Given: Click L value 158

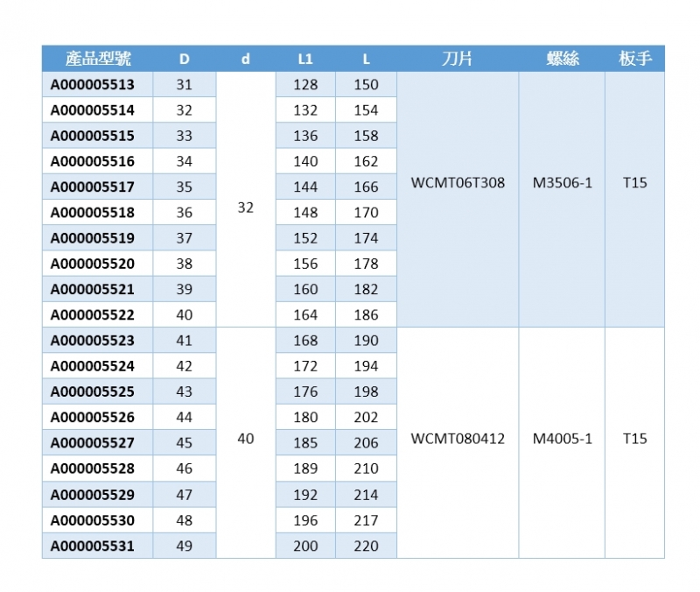Looking at the screenshot, I should coord(366,136).
